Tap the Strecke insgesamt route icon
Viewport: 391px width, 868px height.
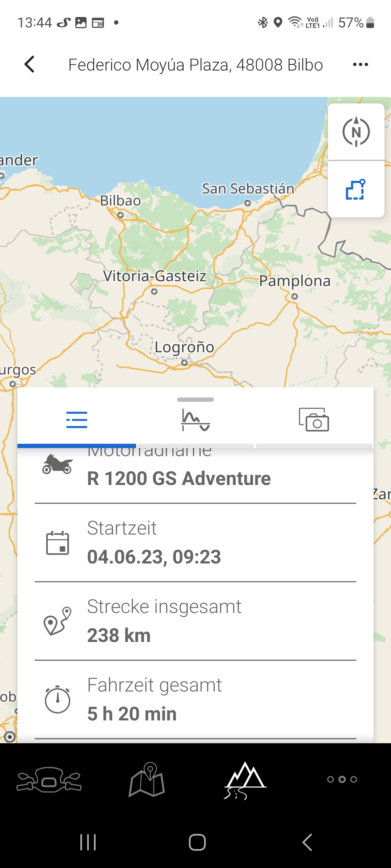pos(58,621)
